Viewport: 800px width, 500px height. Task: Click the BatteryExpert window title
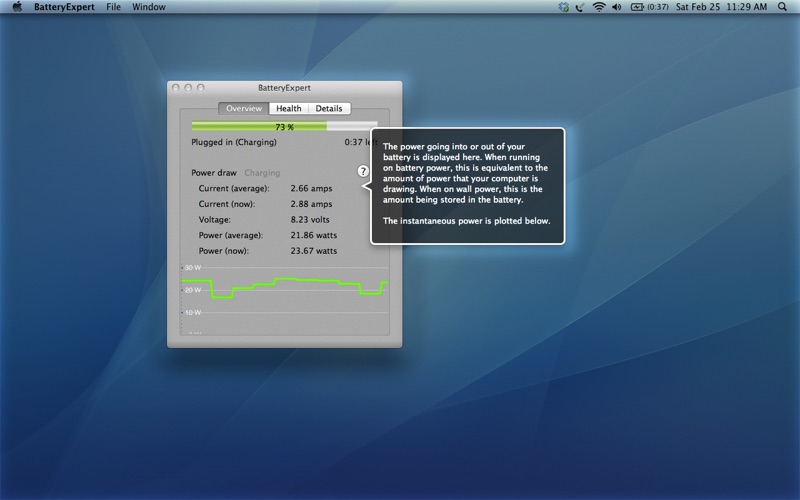[284, 88]
